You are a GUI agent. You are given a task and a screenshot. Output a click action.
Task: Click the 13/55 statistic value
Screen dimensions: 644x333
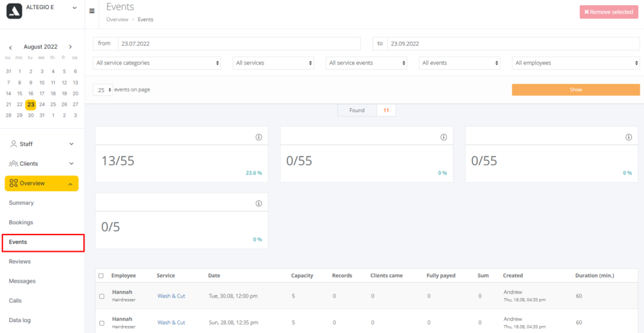118,161
